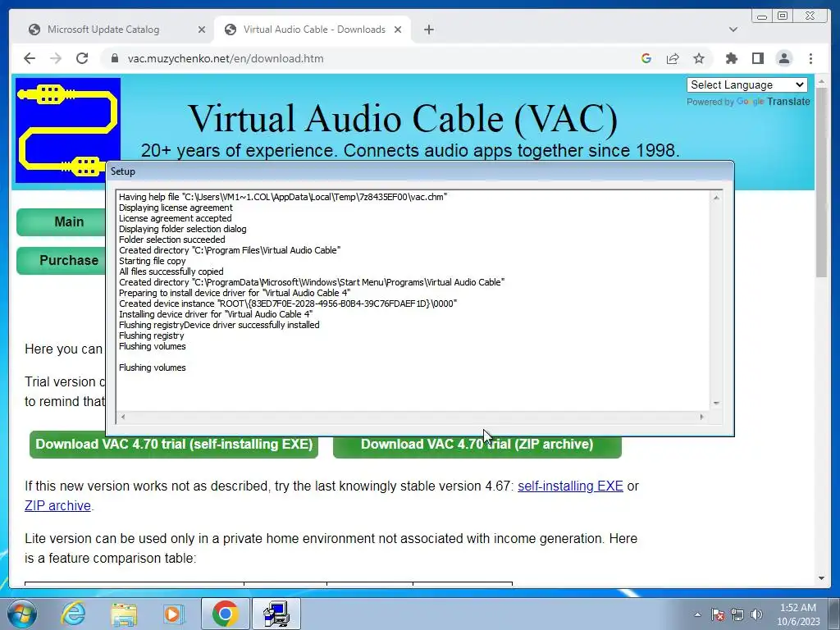Screen dimensions: 840x630
Task: Open the Extensions puzzle icon
Action: click(x=731, y=58)
